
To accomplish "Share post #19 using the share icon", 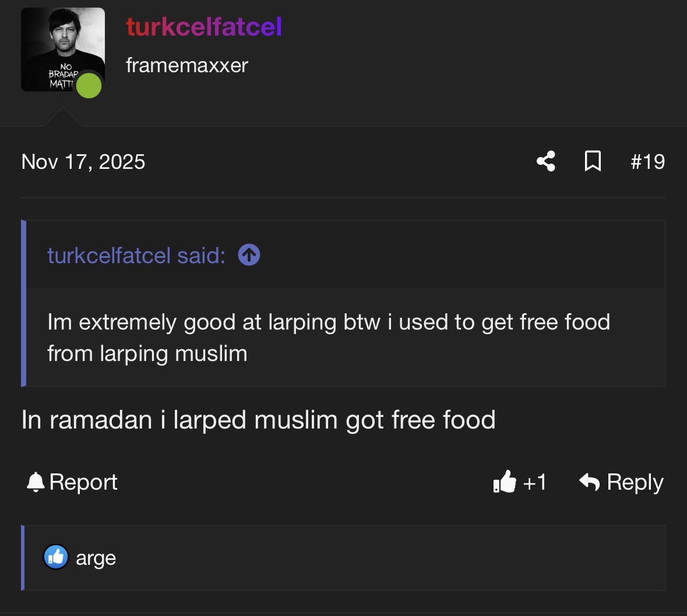I will tap(546, 161).
